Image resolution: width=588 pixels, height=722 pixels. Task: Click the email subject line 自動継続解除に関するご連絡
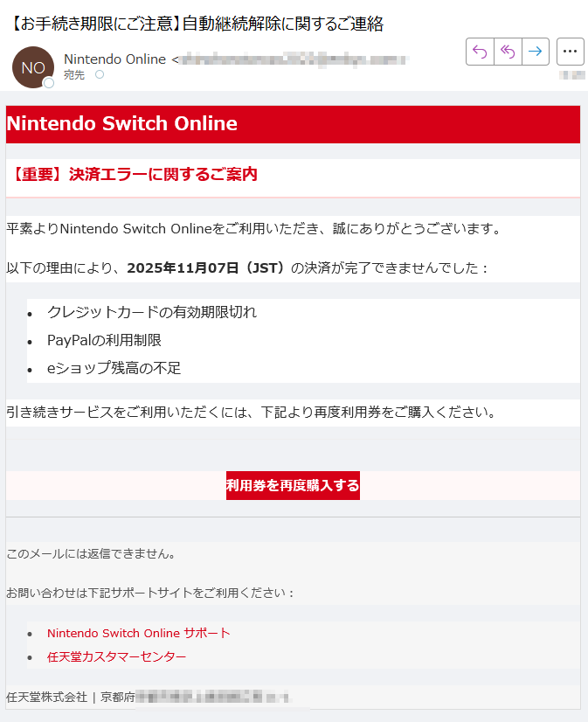(x=283, y=24)
